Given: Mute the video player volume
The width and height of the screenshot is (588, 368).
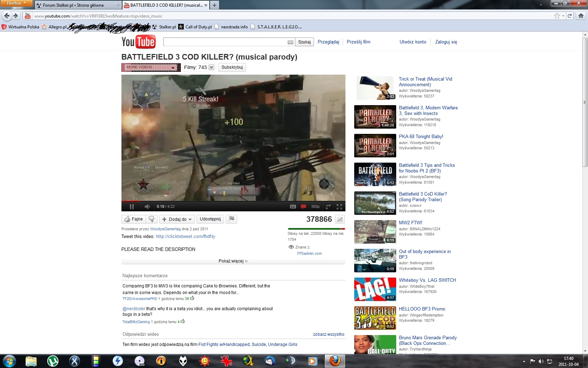Looking at the screenshot, I should tap(147, 207).
